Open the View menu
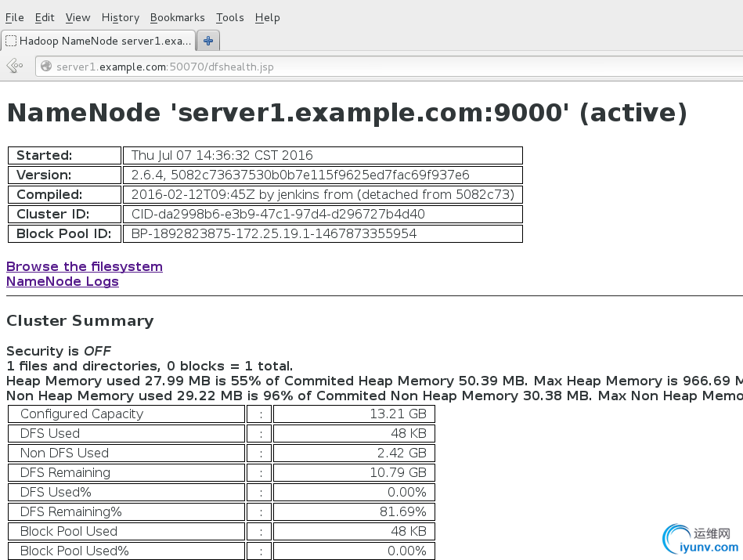This screenshot has width=743, height=560. pos(78,17)
